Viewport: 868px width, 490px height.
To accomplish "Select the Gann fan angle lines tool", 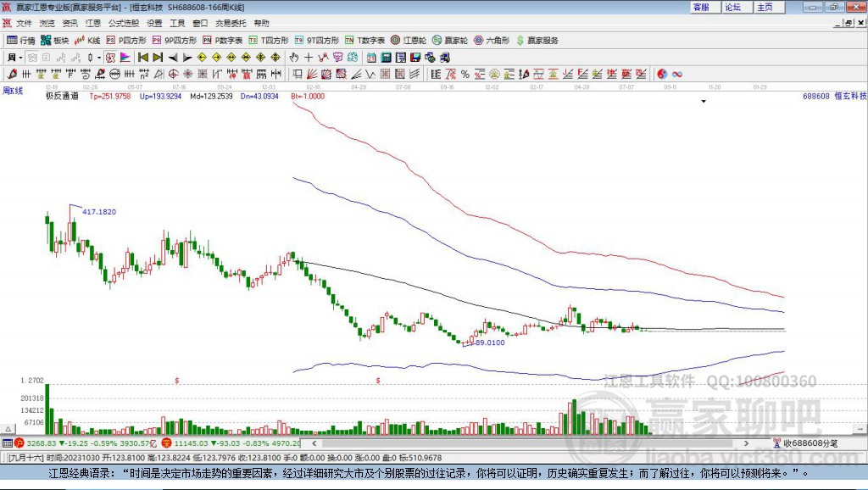I will click(x=312, y=75).
